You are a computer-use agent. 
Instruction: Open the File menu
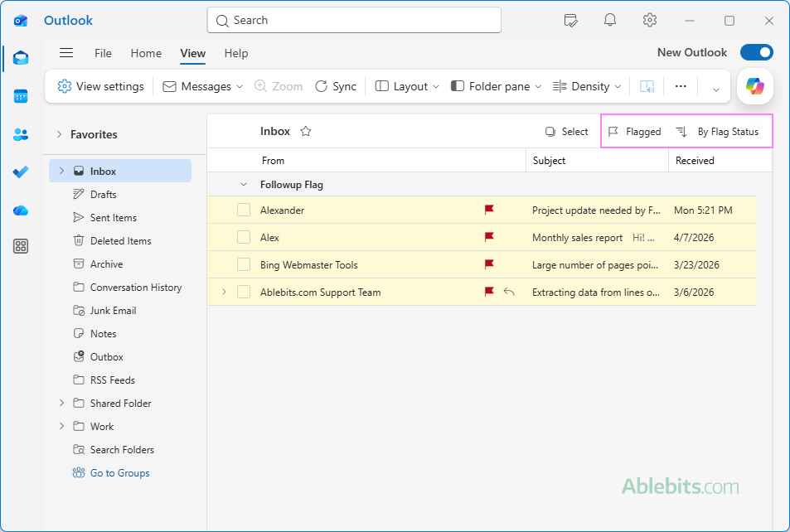tap(103, 53)
